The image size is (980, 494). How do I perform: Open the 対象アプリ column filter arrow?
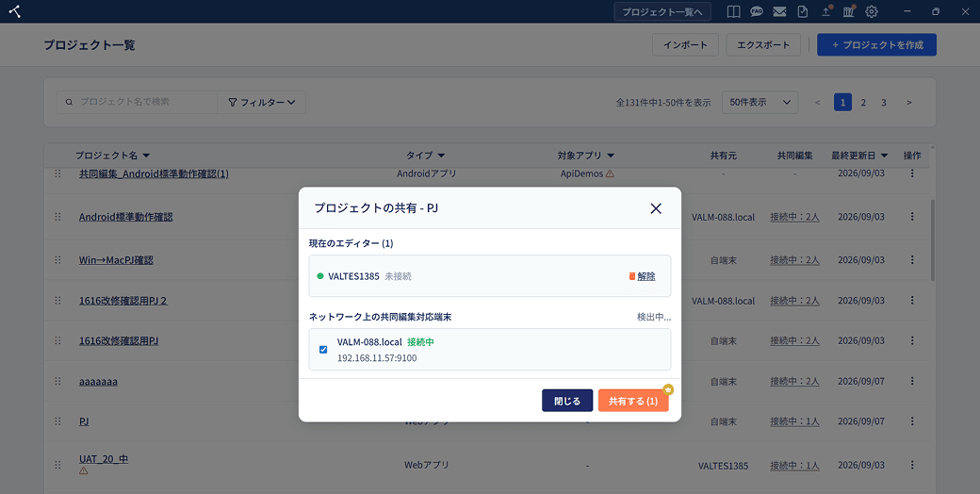[x=611, y=156]
